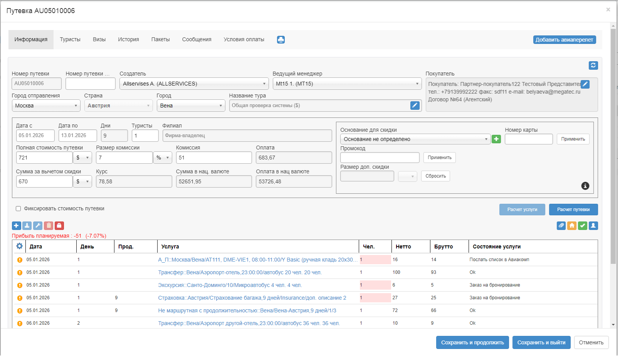Expand the 'Ведущий менеджер' dropdown

[348, 84]
